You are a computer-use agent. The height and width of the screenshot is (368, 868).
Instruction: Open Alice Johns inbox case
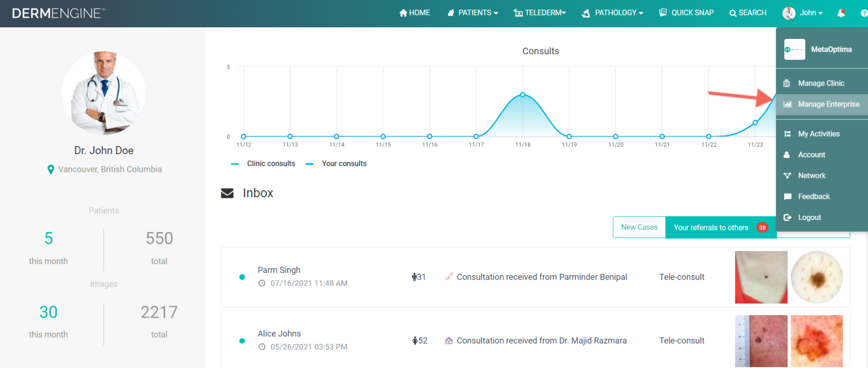point(535,340)
